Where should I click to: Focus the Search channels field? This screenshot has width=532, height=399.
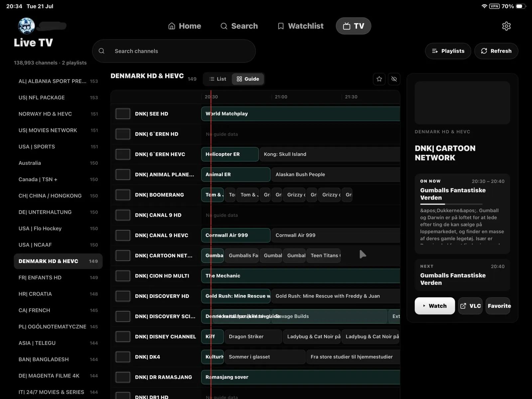tap(174, 51)
